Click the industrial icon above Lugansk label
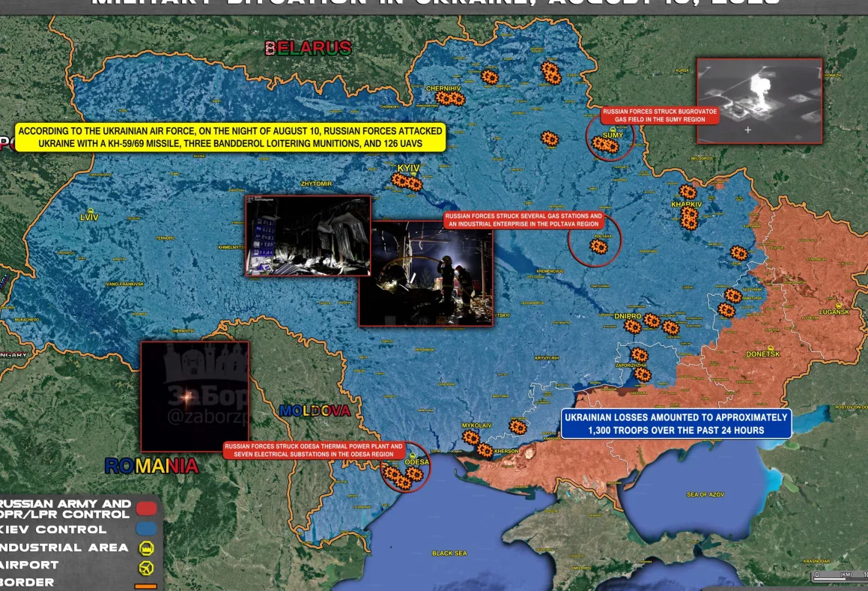The width and height of the screenshot is (868, 591). pos(838,305)
